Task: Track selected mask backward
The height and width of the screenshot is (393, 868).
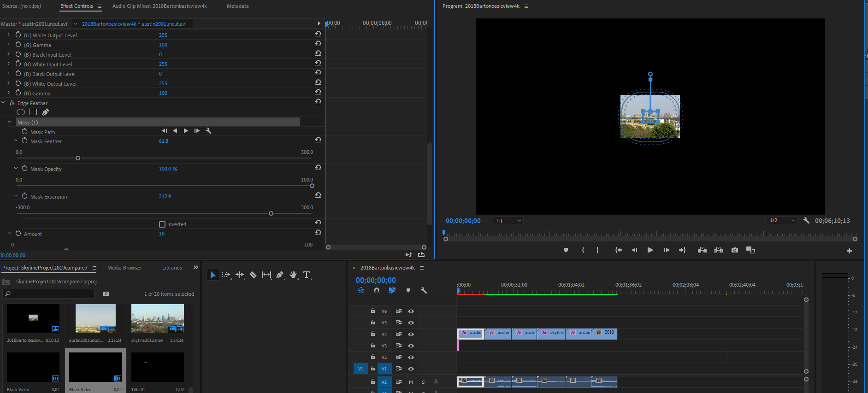Action: click(x=175, y=131)
